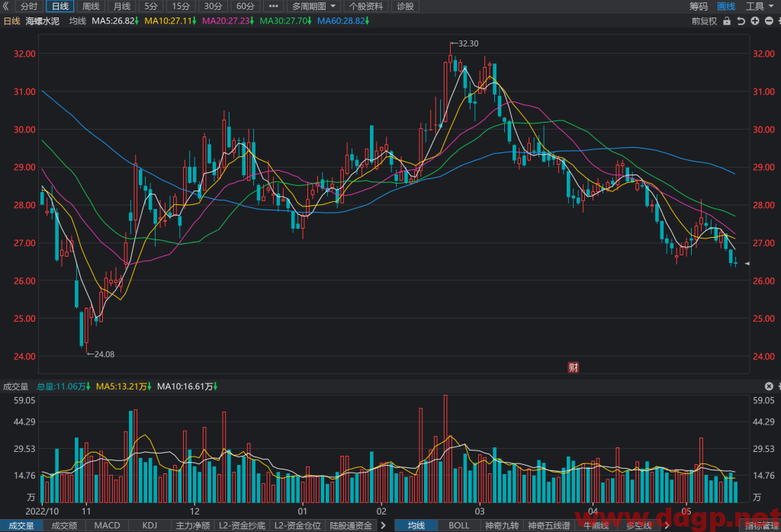
Task: Switch to 分时 chart
Action: point(29,6)
